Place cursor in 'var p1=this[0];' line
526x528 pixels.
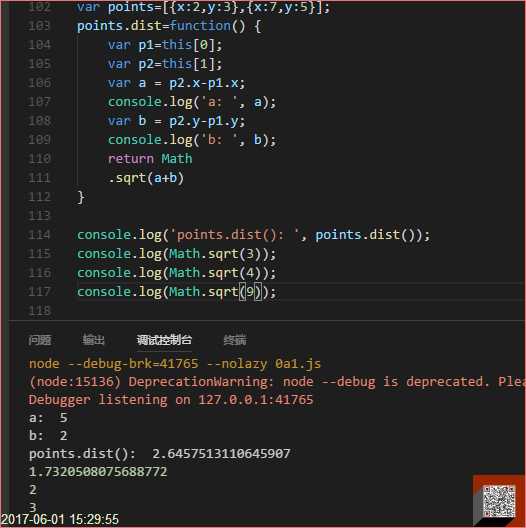(165, 45)
